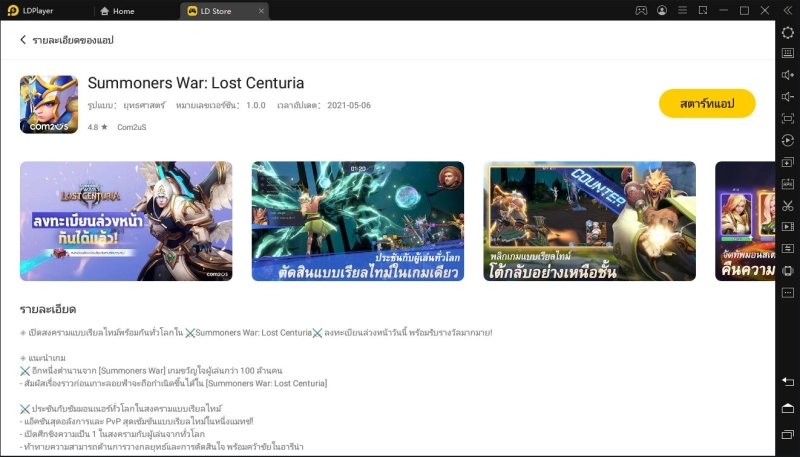
Task: Tap Android back arrow in sidebar
Action: pos(788,382)
